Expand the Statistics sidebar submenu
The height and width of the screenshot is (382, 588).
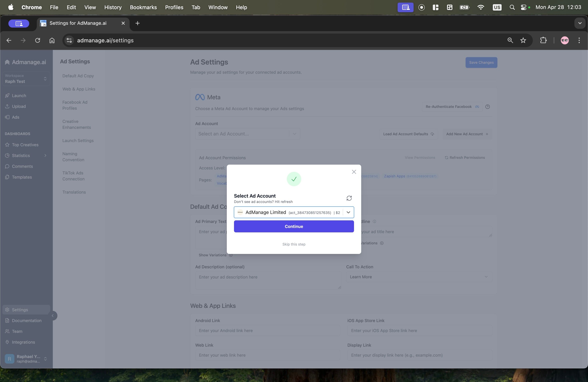(x=45, y=155)
